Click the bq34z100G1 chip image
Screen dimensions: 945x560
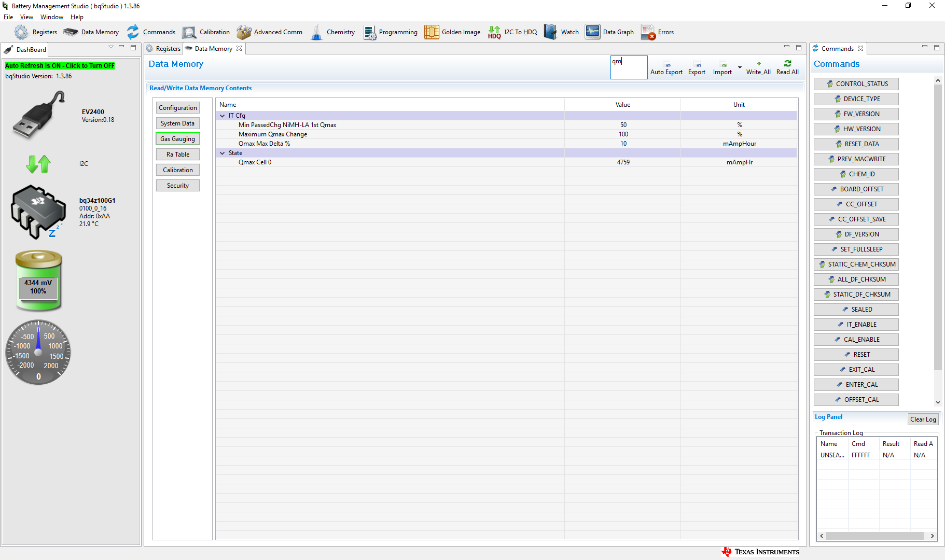tap(38, 212)
